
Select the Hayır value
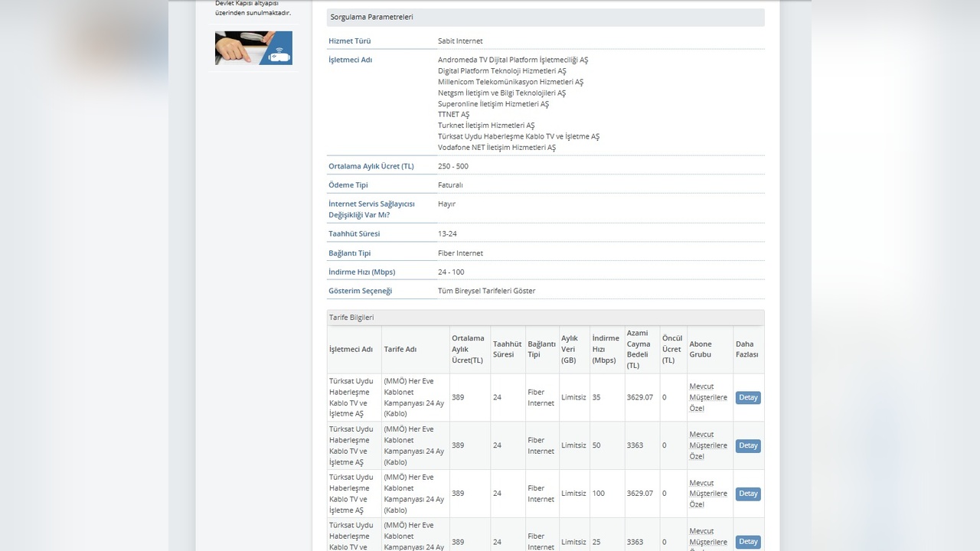pos(446,204)
